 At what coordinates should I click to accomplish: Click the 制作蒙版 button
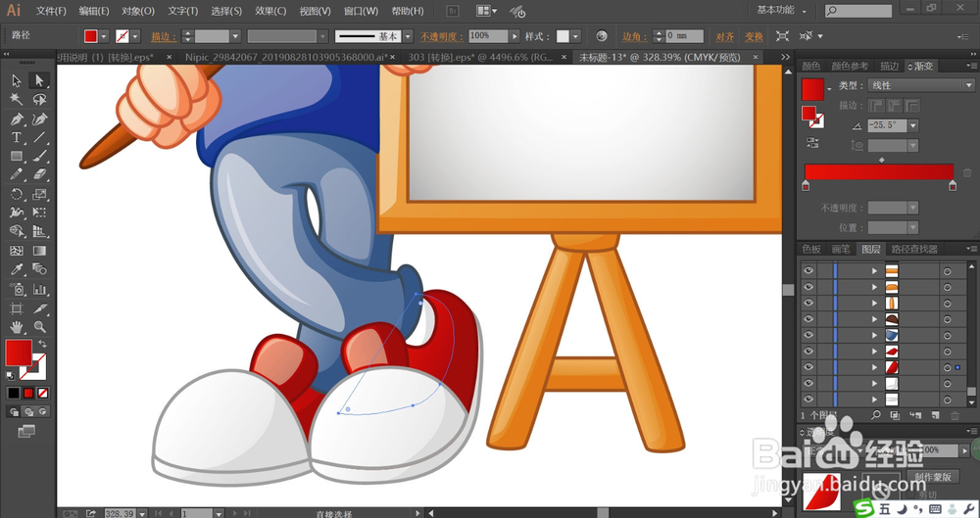(x=933, y=476)
